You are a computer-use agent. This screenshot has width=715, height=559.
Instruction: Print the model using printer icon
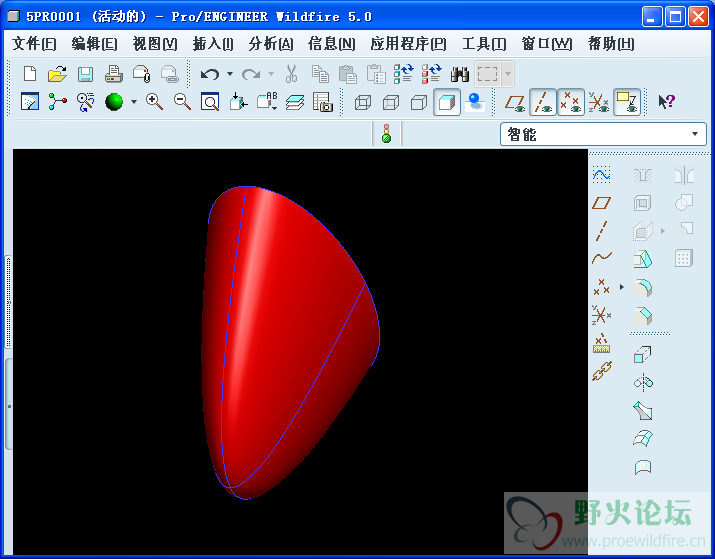tap(114, 73)
